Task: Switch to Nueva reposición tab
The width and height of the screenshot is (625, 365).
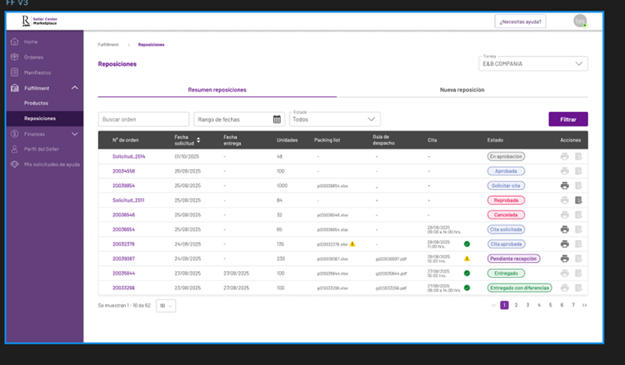Action: pyautogui.click(x=462, y=90)
